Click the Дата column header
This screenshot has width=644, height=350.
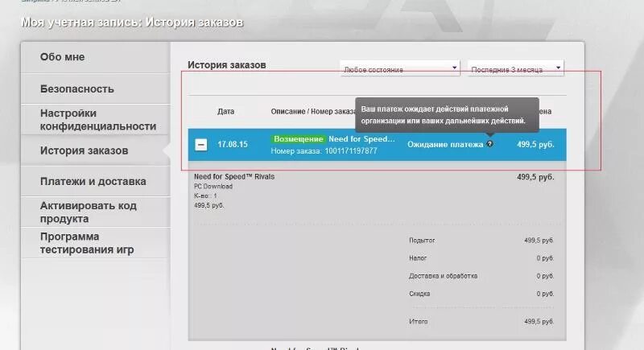point(226,111)
